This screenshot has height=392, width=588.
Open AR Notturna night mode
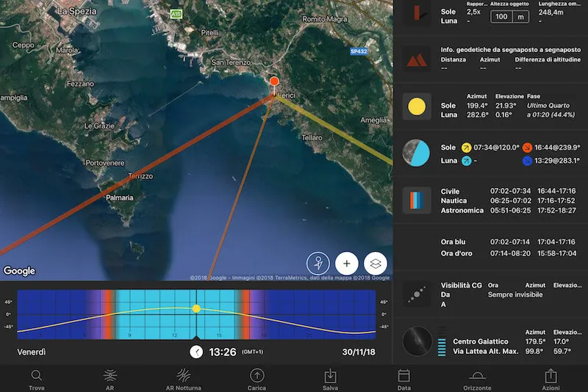tap(183, 380)
